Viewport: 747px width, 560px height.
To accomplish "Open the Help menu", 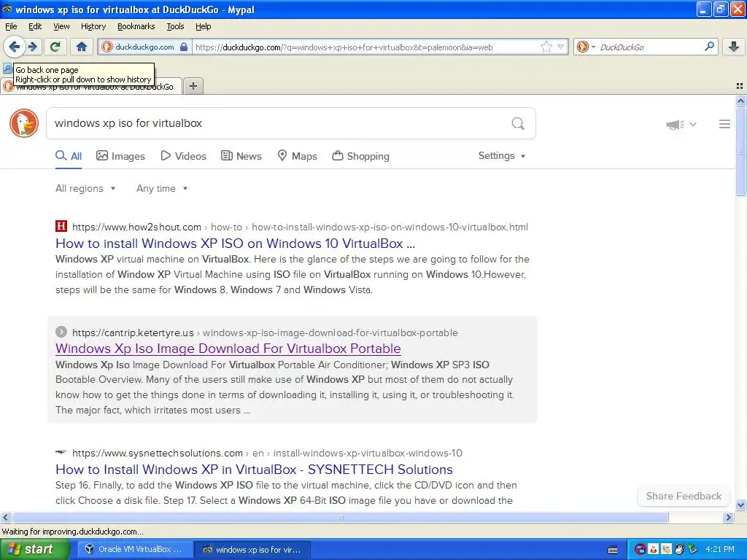I will tap(203, 26).
